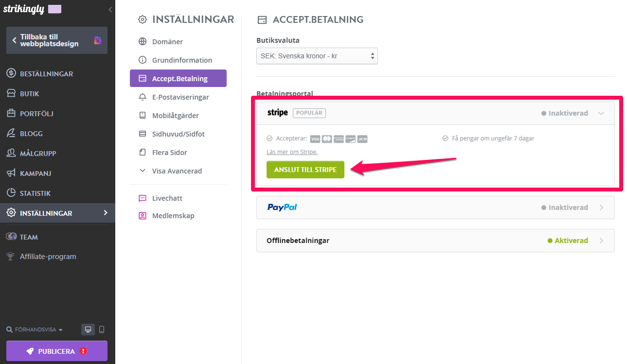The image size is (627, 364).
Task: Click the Grundinformation info icon
Action: pyautogui.click(x=143, y=60)
